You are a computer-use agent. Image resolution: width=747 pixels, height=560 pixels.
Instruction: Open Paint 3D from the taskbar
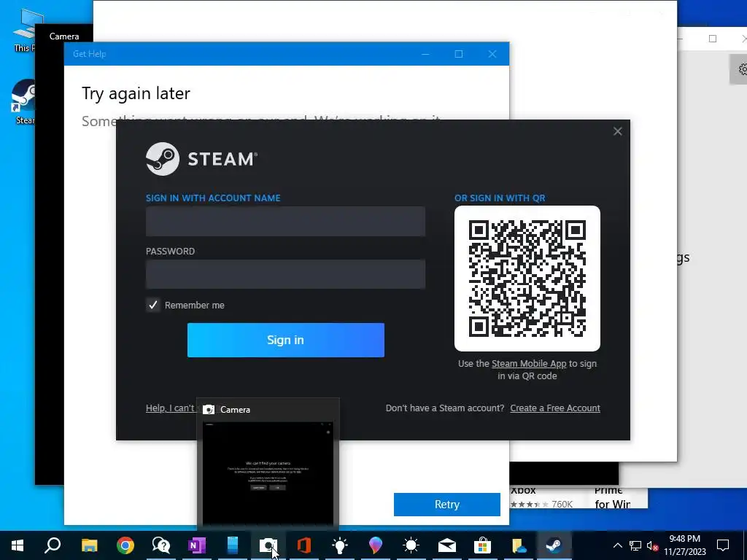click(376, 545)
